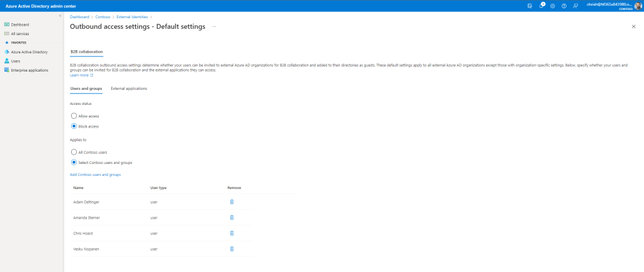Screen dimensions: 644x272
Task: Remove Chris Hoard using trash icon
Action: (231, 233)
